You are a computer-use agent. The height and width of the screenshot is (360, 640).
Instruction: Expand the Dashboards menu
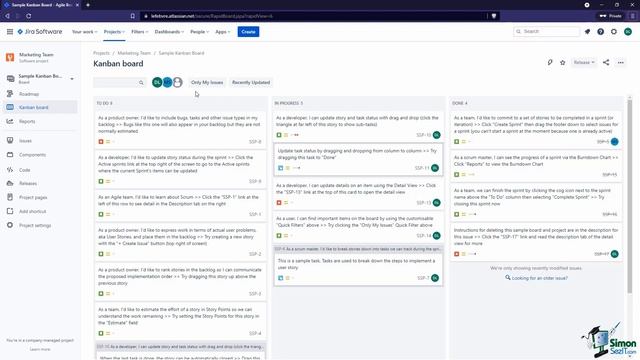(169, 32)
